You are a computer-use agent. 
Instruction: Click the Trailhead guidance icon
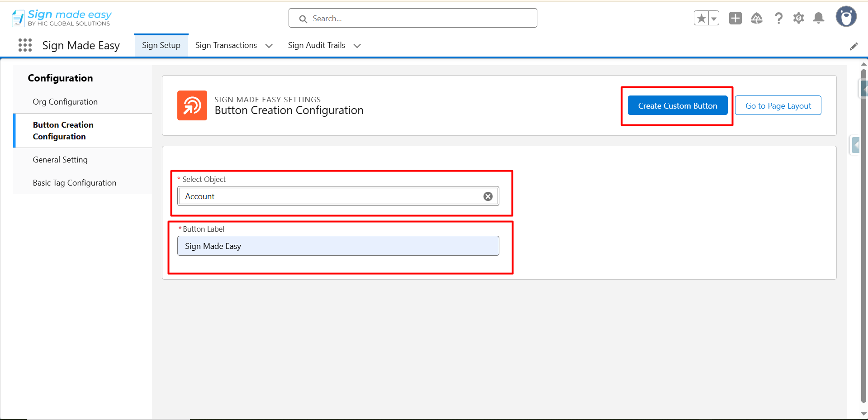tap(756, 18)
